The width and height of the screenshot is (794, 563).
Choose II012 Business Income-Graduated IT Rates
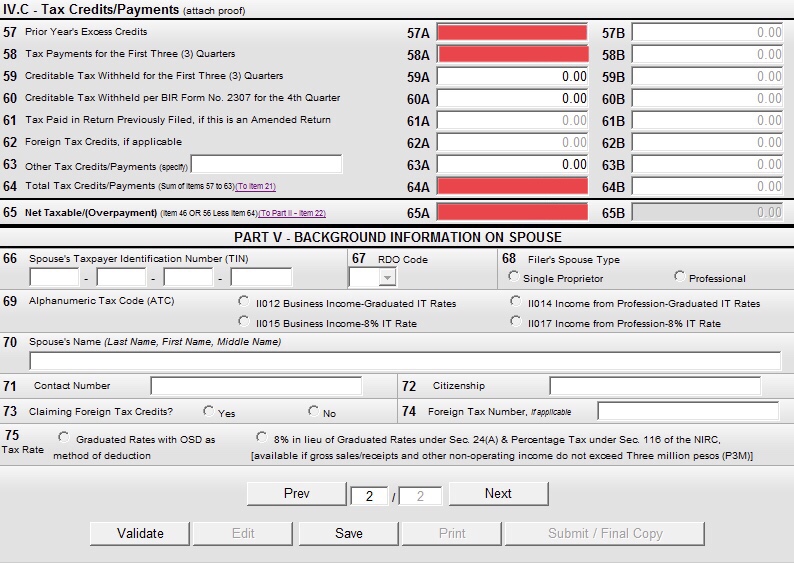[244, 301]
